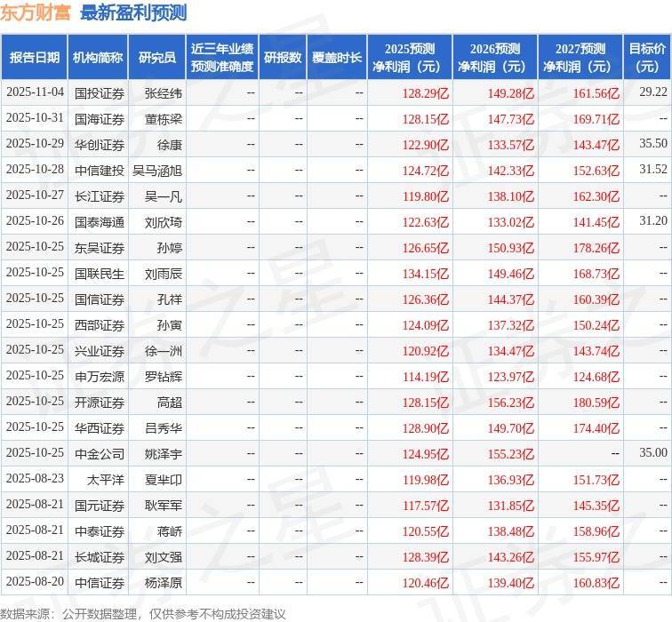Click institution 长城证券
The image size is (672, 622).
click(100, 557)
